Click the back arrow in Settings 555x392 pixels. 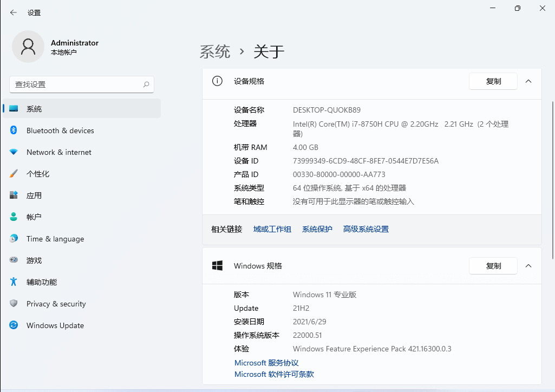14,12
